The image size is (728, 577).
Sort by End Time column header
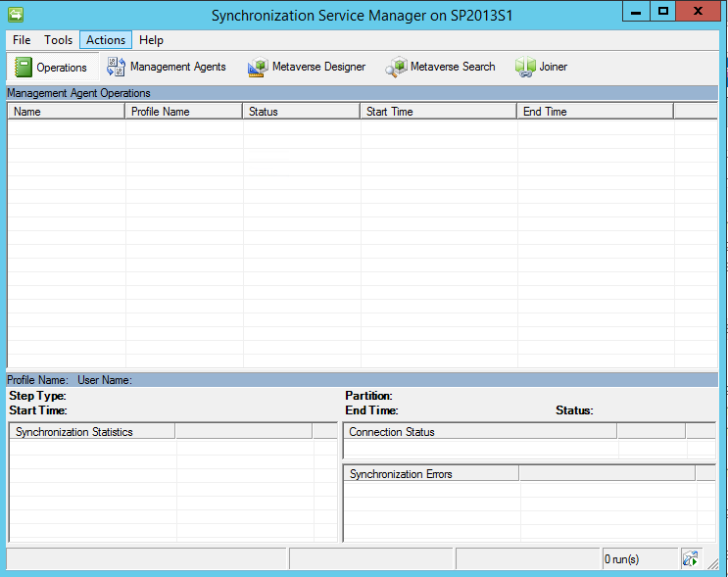coord(595,112)
